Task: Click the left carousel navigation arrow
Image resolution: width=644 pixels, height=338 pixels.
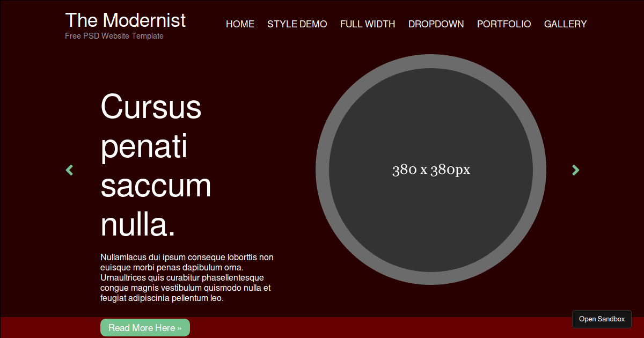Action: (x=69, y=170)
